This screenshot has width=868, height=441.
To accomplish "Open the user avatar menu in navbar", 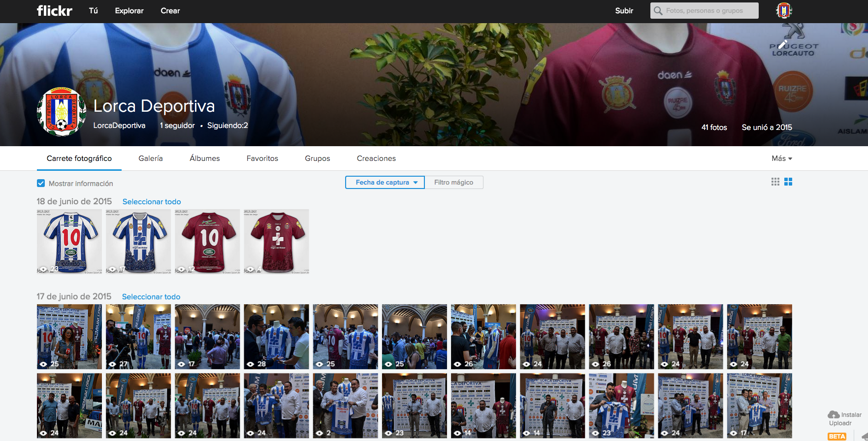I will pyautogui.click(x=783, y=10).
